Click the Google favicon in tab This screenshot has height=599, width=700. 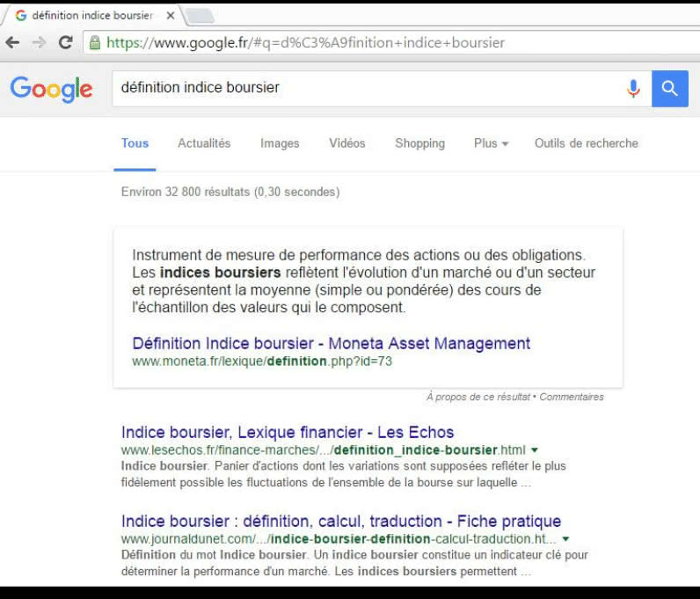[20, 16]
